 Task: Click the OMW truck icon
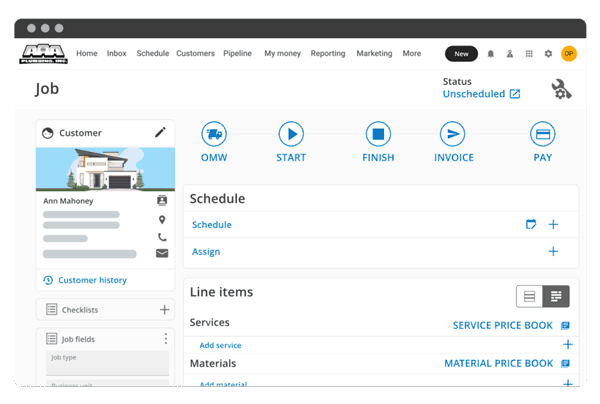[213, 133]
